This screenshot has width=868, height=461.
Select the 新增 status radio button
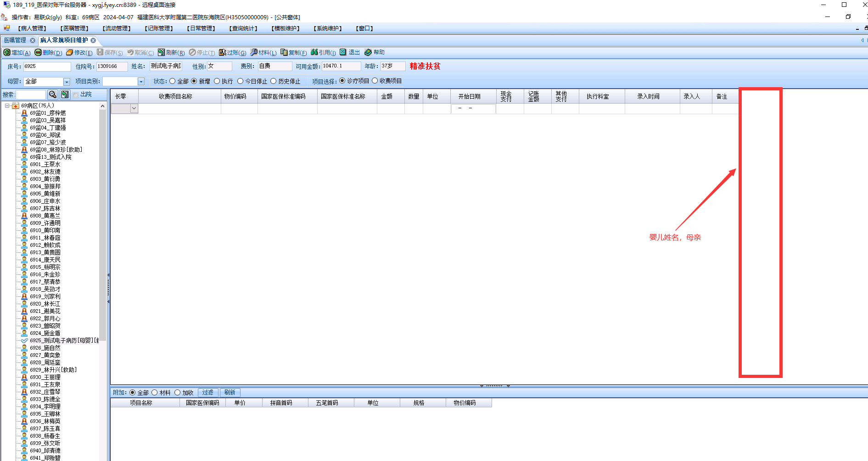coord(194,81)
